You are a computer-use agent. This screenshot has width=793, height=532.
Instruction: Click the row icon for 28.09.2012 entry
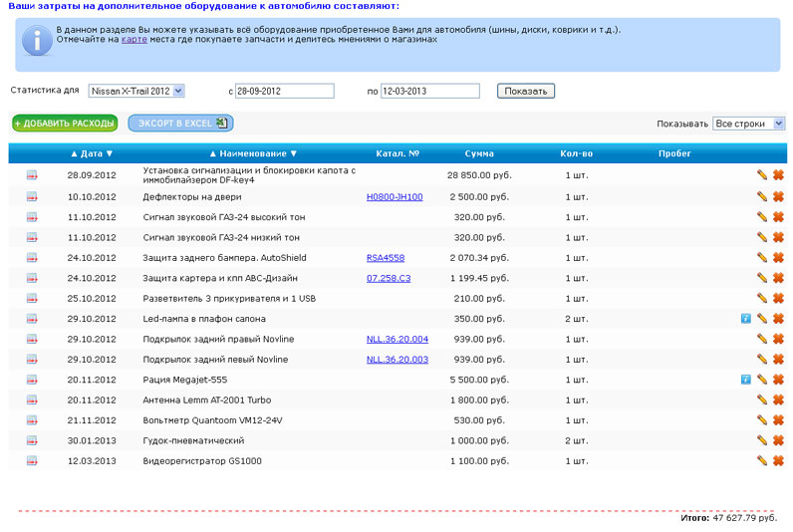32,175
